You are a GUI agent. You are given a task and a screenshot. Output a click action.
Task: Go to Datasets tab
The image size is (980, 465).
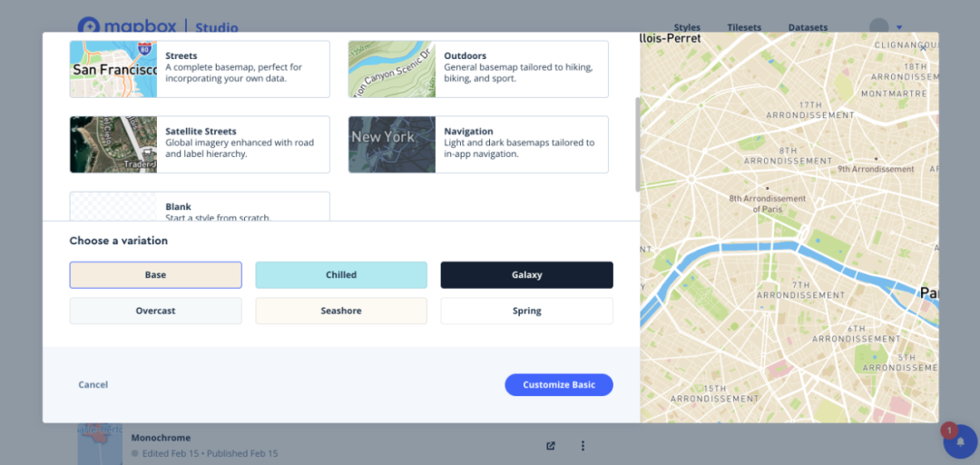coord(808,27)
